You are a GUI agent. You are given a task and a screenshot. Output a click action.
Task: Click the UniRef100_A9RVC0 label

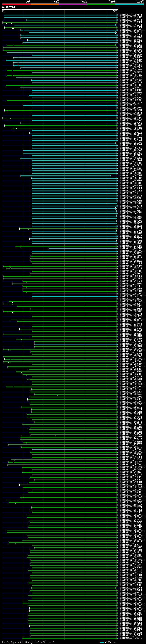[131, 158]
